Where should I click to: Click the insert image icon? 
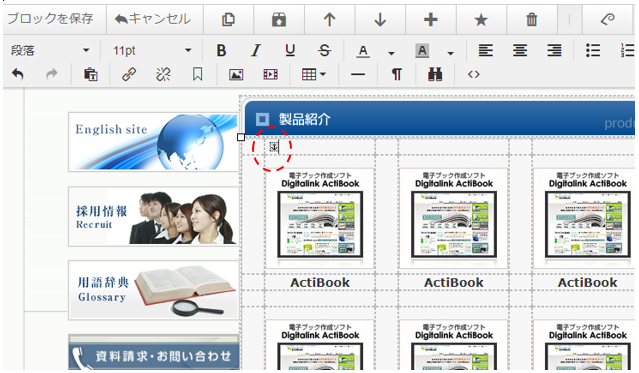tap(236, 74)
